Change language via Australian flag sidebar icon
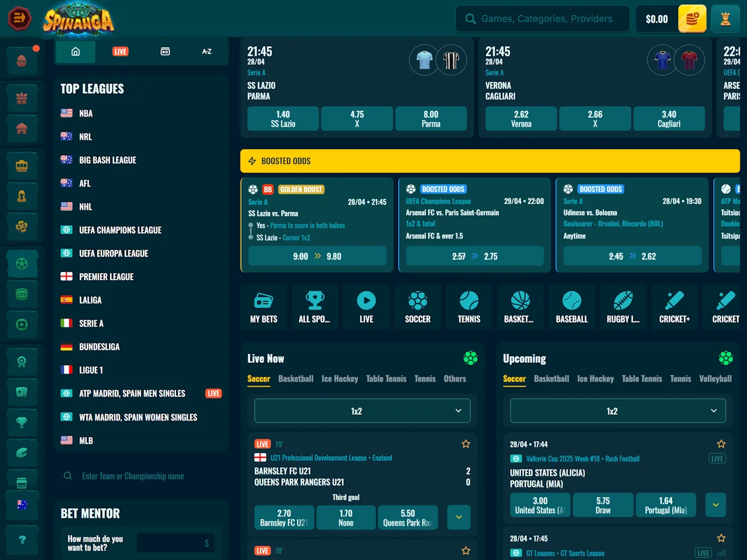This screenshot has width=747, height=560. pos(22,505)
